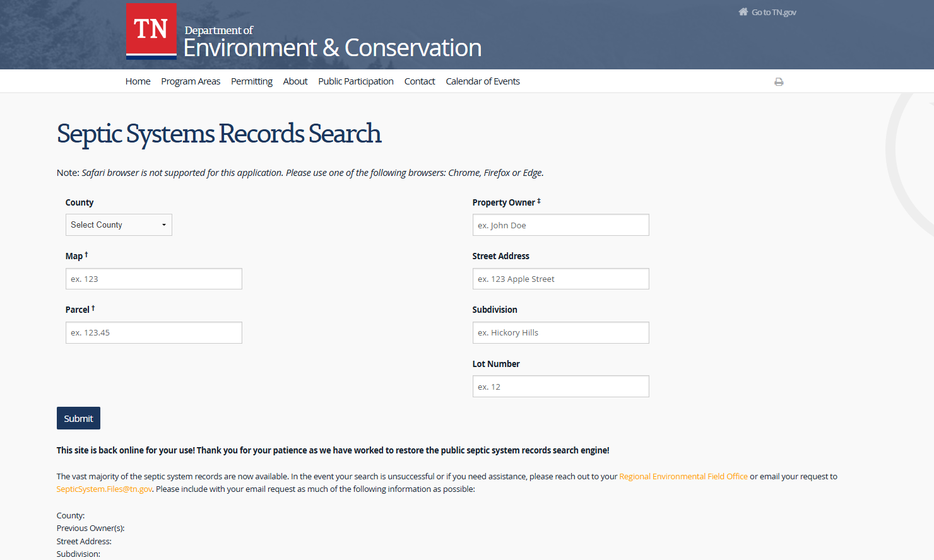Click the Lot Number label
The height and width of the screenshot is (560, 934).
[496, 364]
